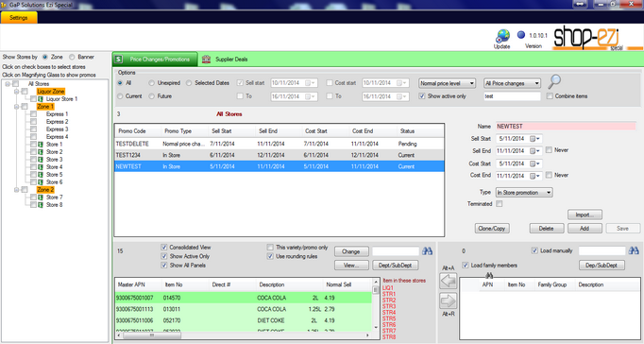Image resolution: width=644 pixels, height=344 pixels.
Task: Click green store icon next to Store 1
Action: pos(41,145)
